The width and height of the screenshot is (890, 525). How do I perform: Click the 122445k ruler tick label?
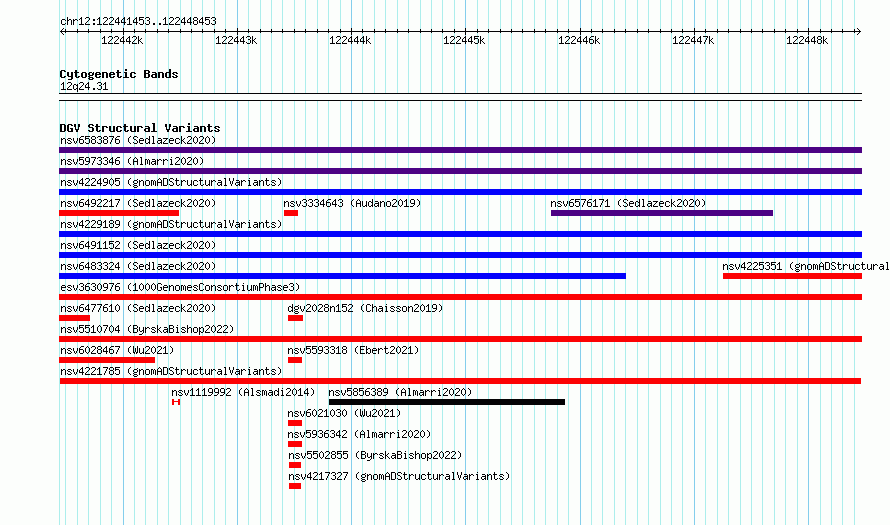point(464,40)
